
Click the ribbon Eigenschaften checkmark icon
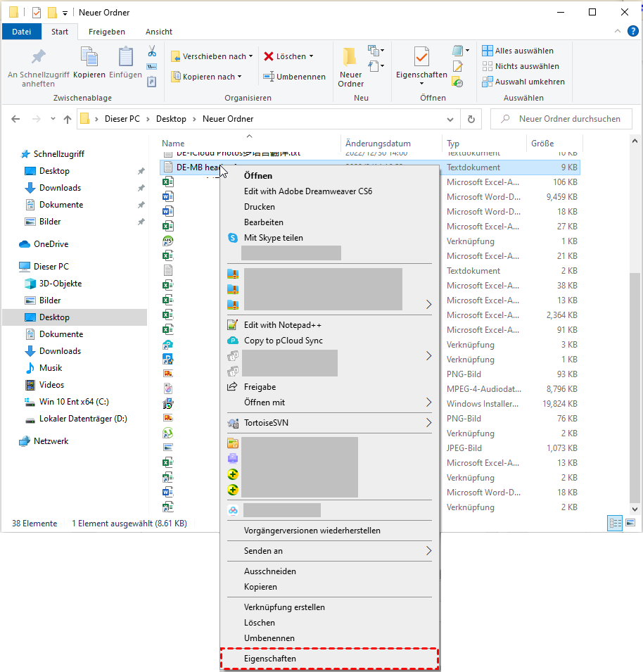(x=421, y=56)
